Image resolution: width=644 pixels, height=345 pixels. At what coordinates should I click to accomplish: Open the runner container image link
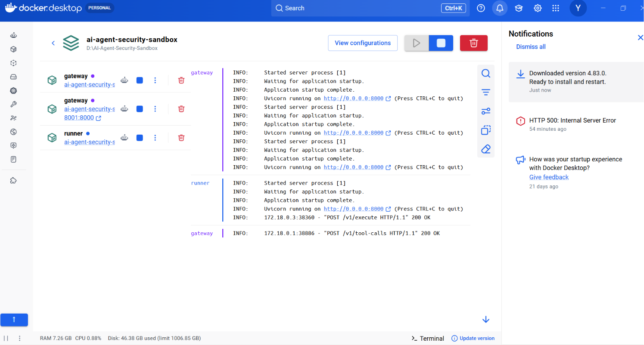[90, 142]
